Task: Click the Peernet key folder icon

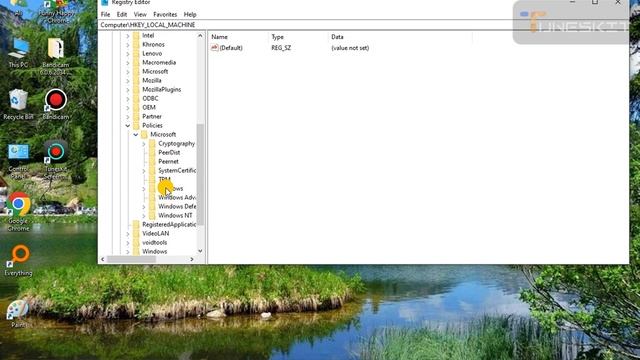Action: 152,161
